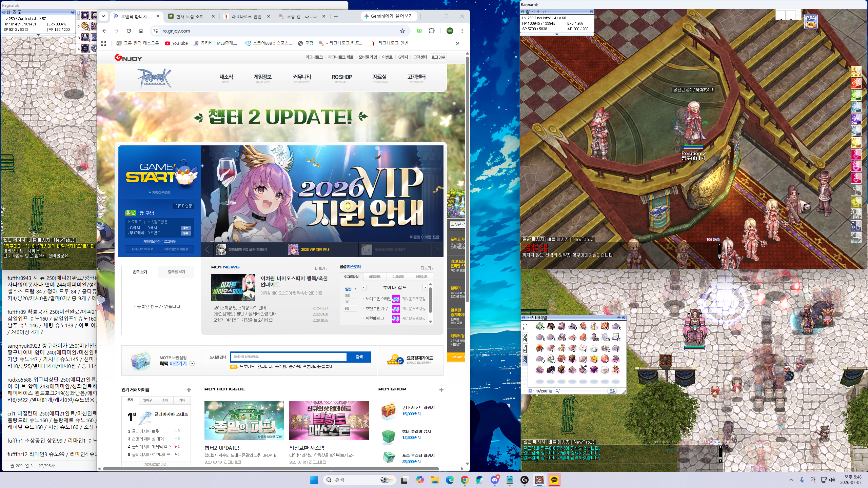Open Chrome extensions puzzle icon
Image resolution: width=868 pixels, height=488 pixels.
coord(432,31)
